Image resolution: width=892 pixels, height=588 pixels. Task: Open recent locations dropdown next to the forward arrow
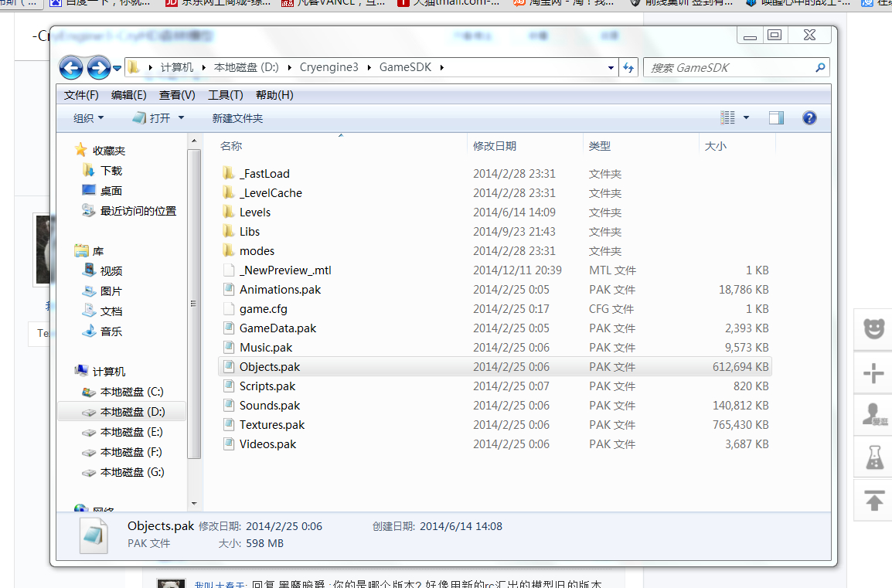pyautogui.click(x=117, y=68)
